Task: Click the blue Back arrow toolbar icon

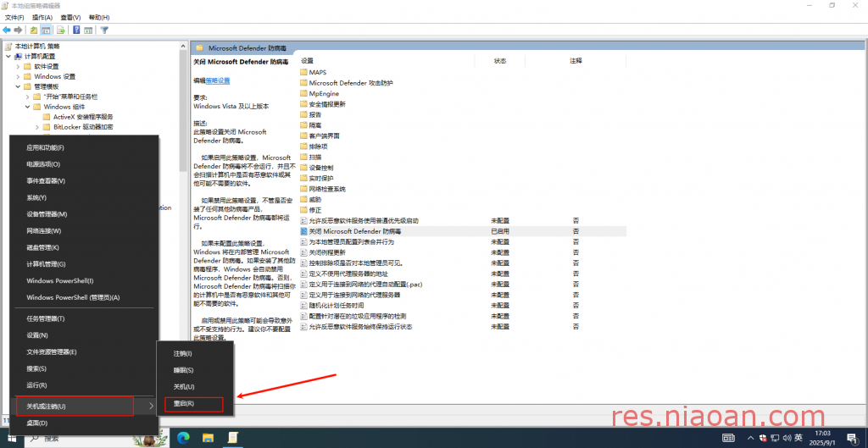Action: [x=7, y=30]
